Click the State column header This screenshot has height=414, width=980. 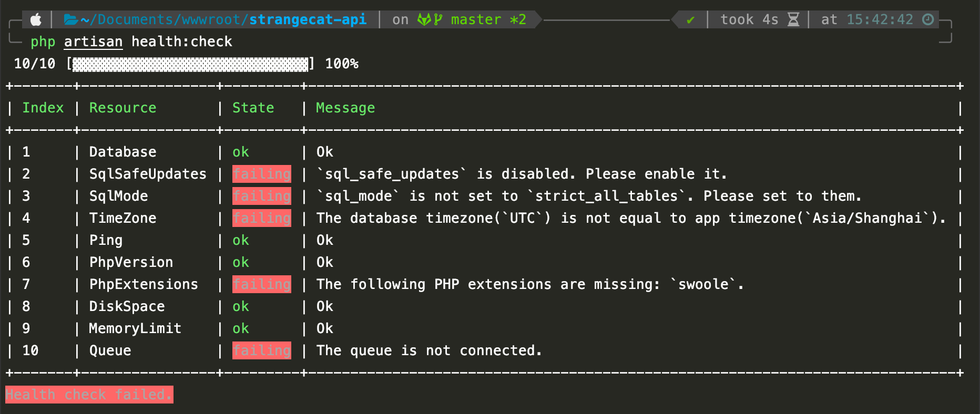(253, 108)
